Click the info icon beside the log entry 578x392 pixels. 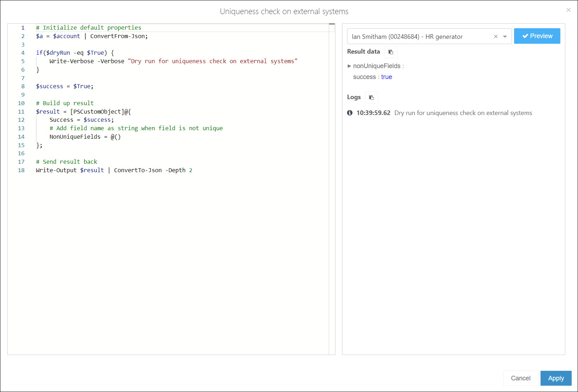tap(350, 113)
